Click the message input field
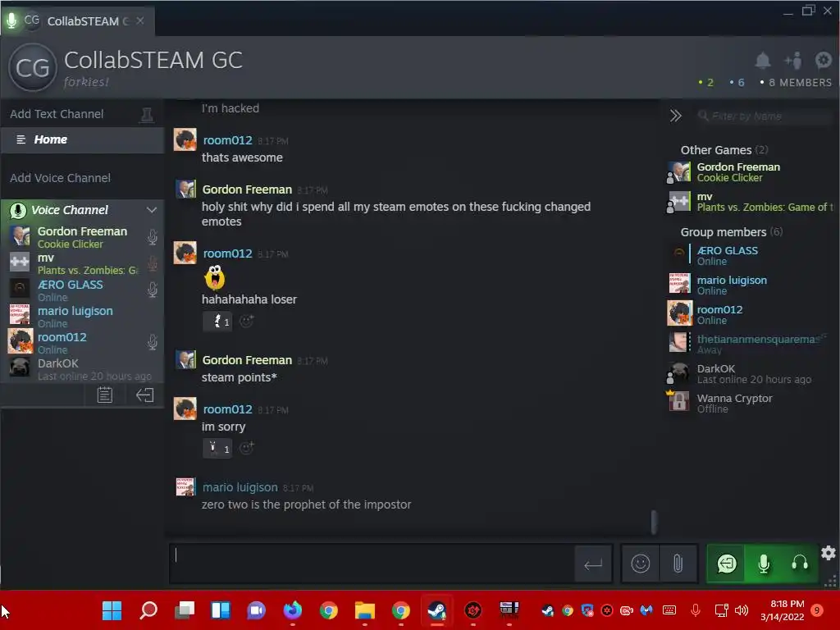Image resolution: width=840 pixels, height=630 pixels. pyautogui.click(x=372, y=564)
